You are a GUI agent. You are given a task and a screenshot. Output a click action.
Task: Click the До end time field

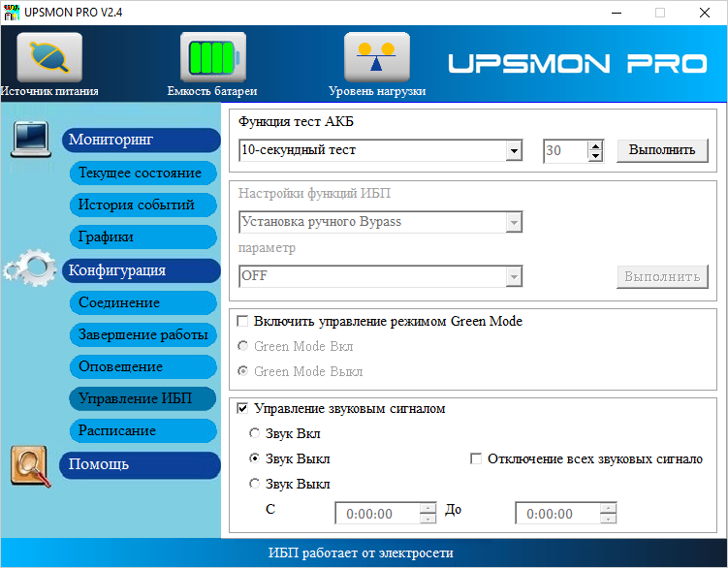coord(557,514)
